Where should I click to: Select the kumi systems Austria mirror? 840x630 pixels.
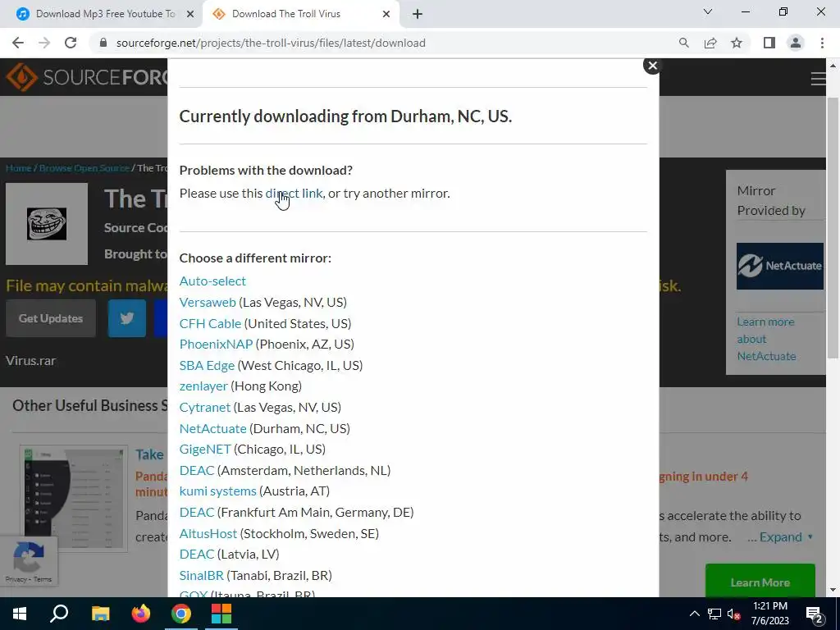[218, 491]
